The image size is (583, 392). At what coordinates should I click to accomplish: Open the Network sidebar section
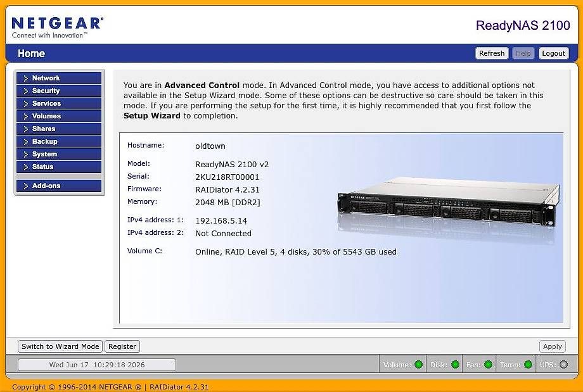pos(59,78)
